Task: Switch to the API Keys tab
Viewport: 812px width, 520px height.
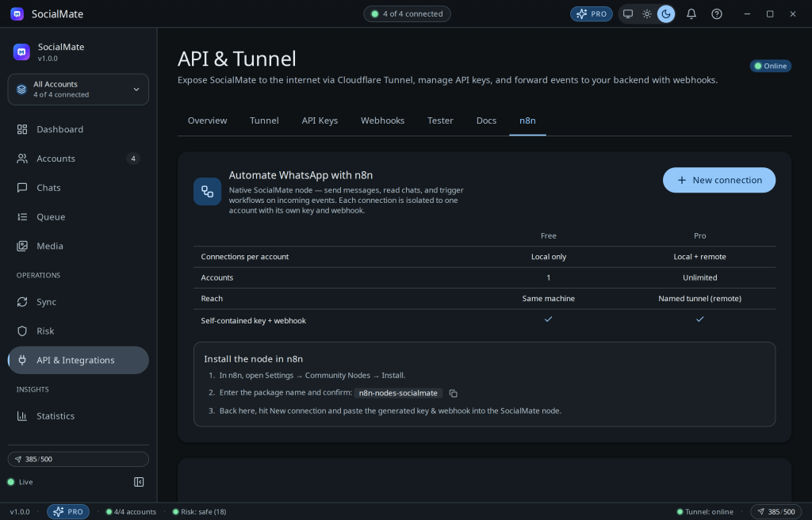Action: (x=320, y=120)
